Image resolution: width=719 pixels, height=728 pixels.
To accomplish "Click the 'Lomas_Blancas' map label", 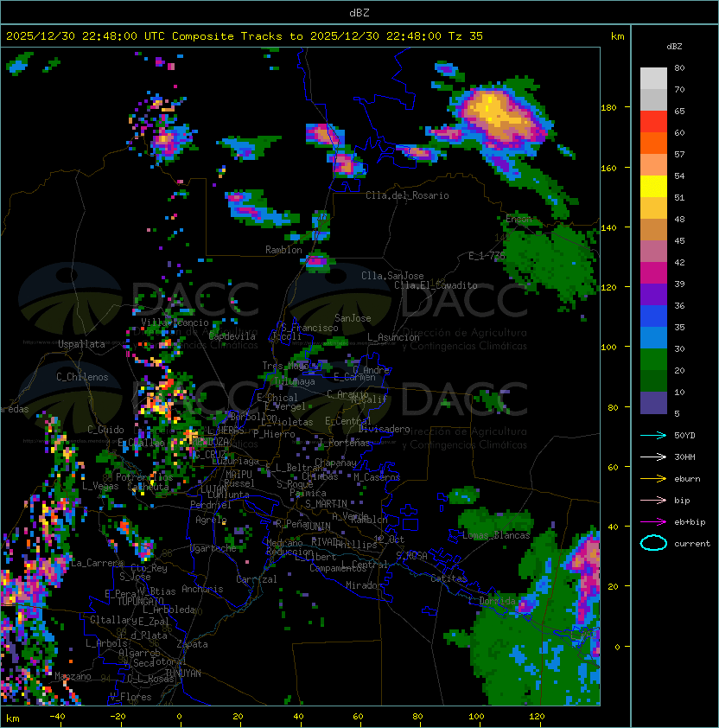I will [x=496, y=535].
